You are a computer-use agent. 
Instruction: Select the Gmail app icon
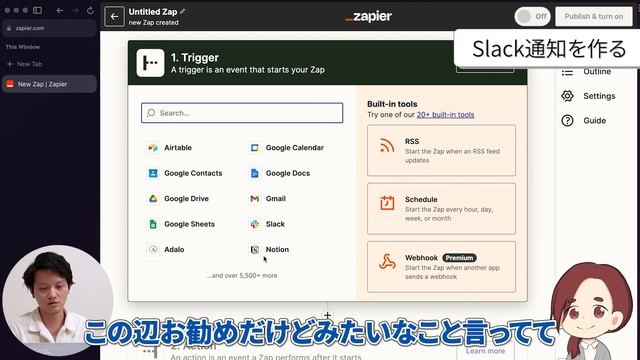[255, 199]
